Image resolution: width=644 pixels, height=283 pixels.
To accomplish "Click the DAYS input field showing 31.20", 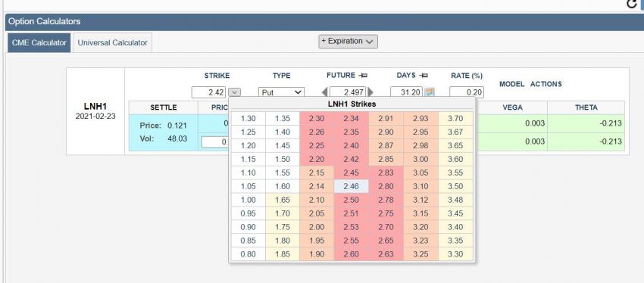I will [407, 92].
